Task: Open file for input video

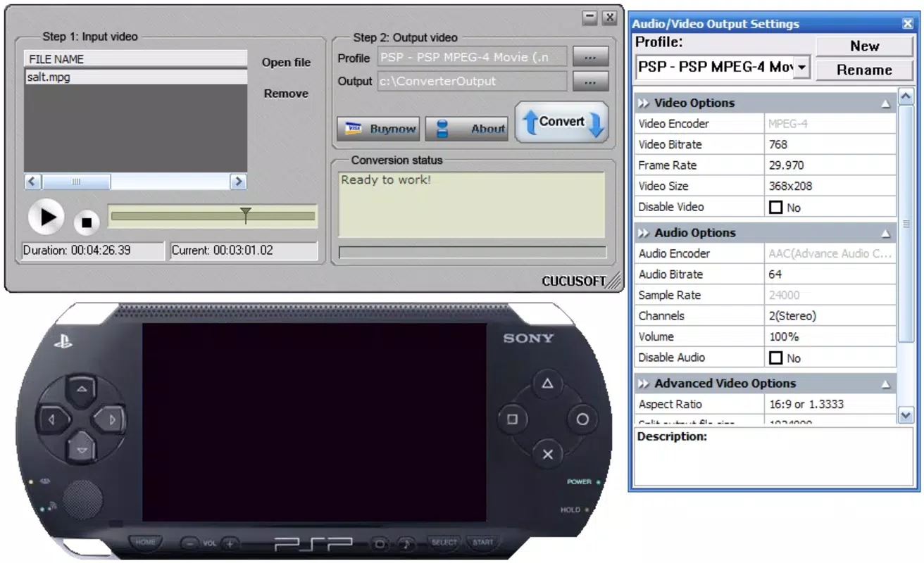Action: [286, 62]
